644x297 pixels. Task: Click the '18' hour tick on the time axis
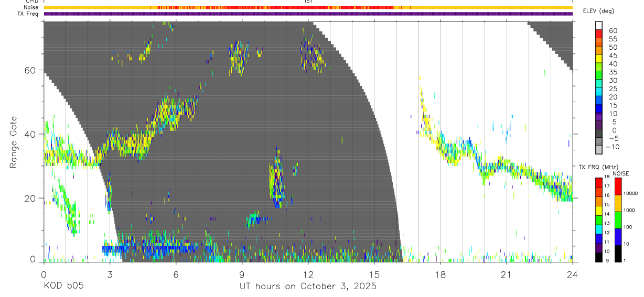point(440,275)
